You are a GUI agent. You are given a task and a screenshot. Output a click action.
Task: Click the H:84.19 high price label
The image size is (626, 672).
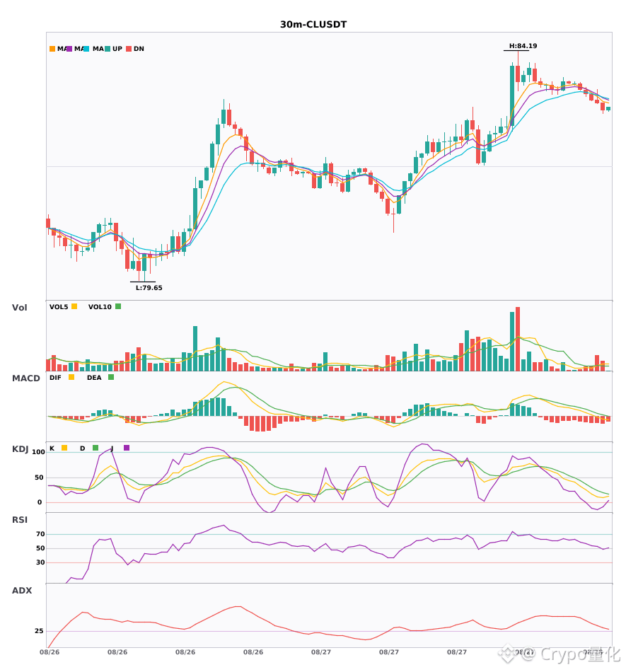tap(523, 46)
